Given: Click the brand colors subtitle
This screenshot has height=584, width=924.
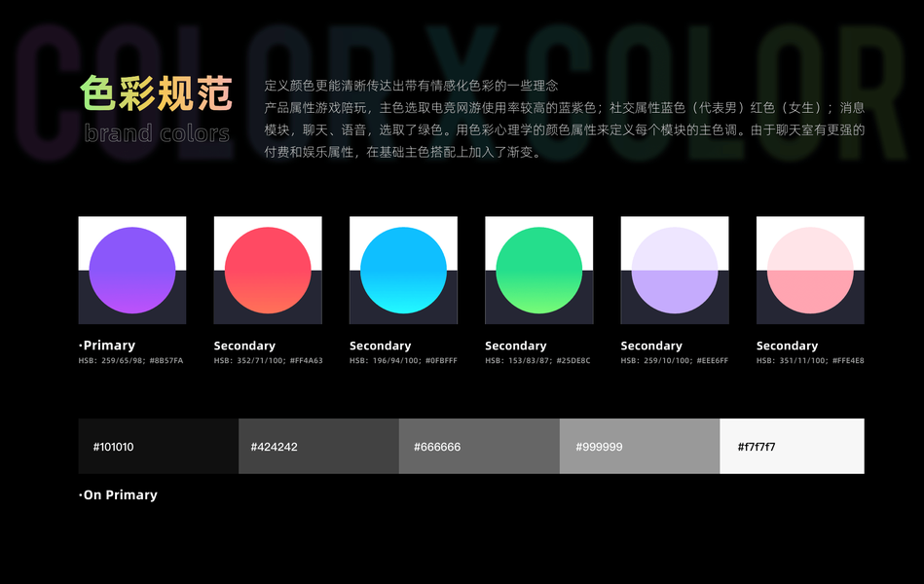Looking at the screenshot, I should pos(157,133).
